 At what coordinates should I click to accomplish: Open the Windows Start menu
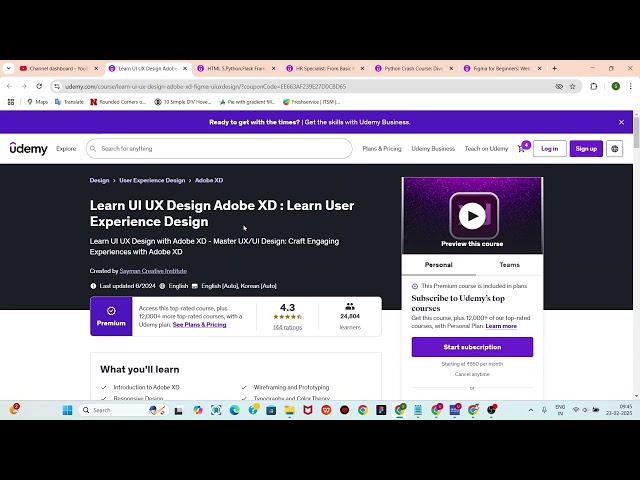point(67,410)
